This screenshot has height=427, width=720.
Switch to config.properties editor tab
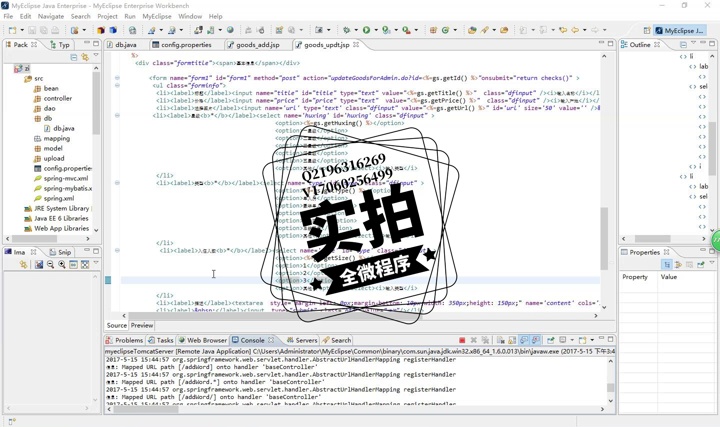[182, 45]
